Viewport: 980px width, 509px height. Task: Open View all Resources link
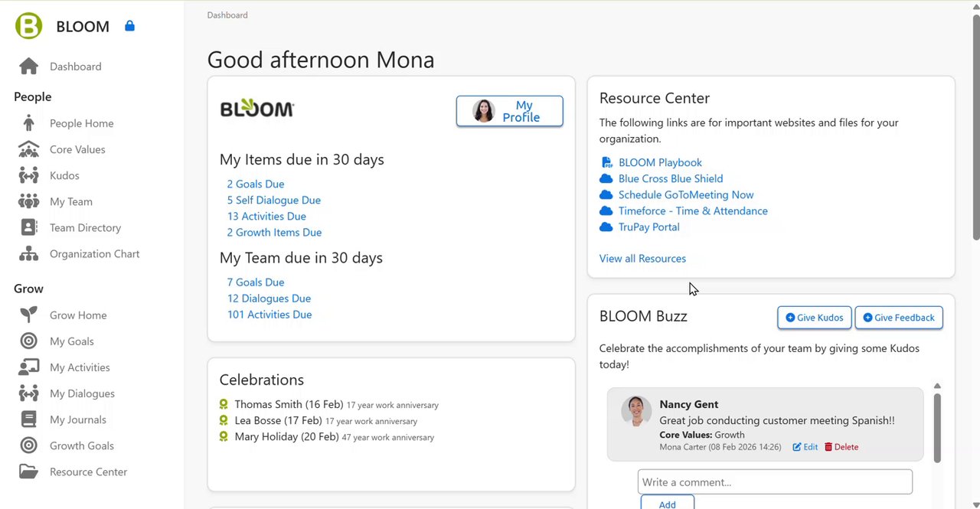[642, 259]
